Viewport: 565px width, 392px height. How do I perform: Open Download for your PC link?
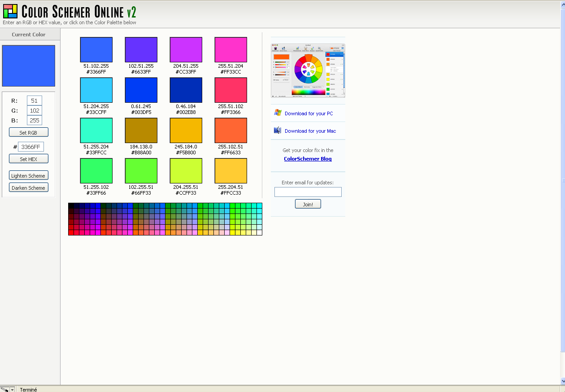point(309,113)
